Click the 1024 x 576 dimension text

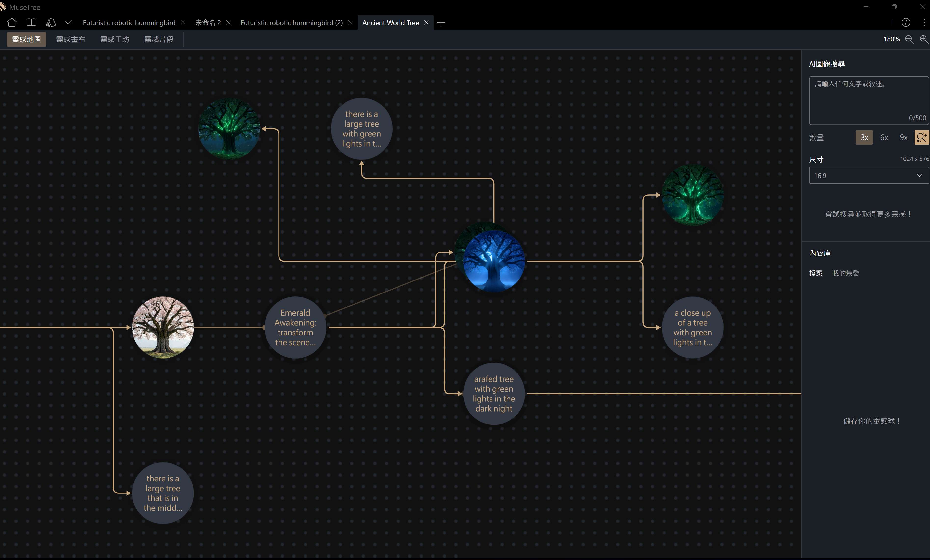pos(915,159)
